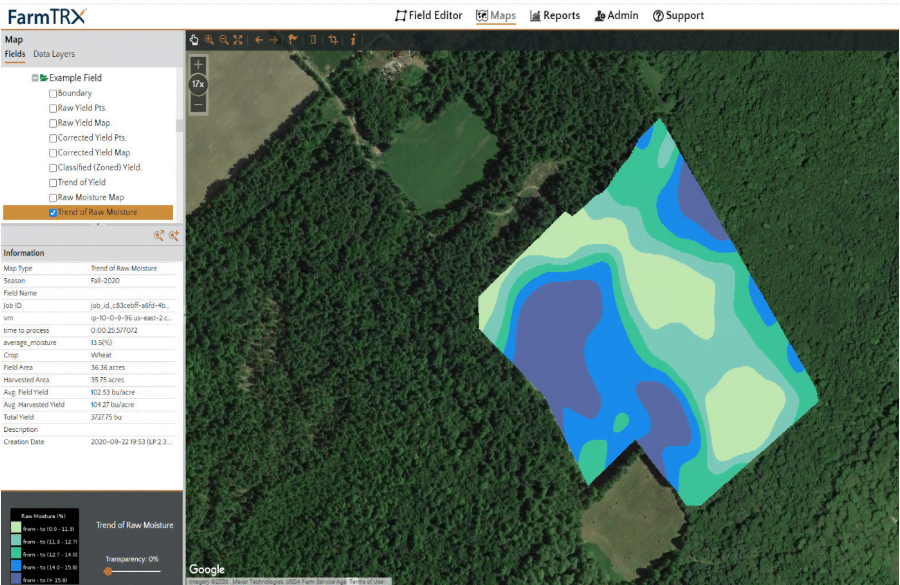
Task: Open the Support menu
Action: [x=678, y=16]
